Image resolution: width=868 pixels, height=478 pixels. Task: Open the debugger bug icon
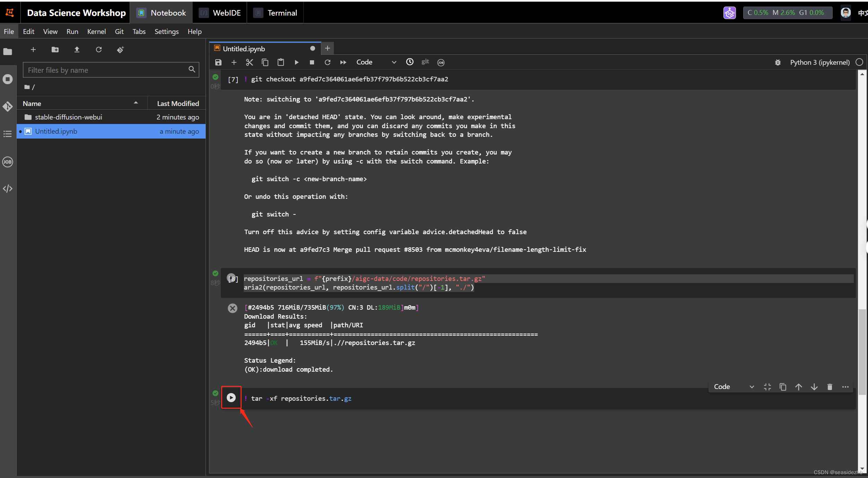[x=778, y=62]
